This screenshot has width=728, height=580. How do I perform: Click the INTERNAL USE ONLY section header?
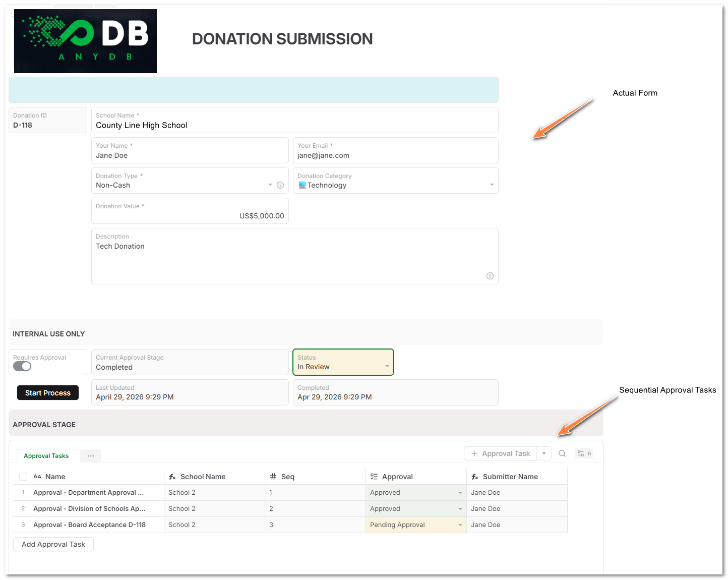point(306,332)
